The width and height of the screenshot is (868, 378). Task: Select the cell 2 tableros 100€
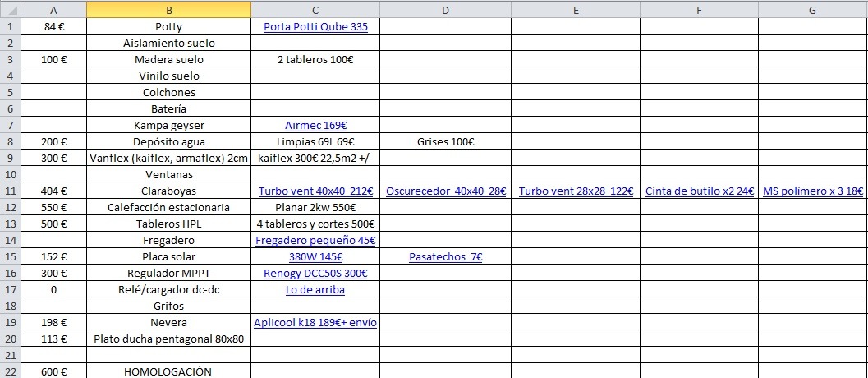pyautogui.click(x=315, y=59)
